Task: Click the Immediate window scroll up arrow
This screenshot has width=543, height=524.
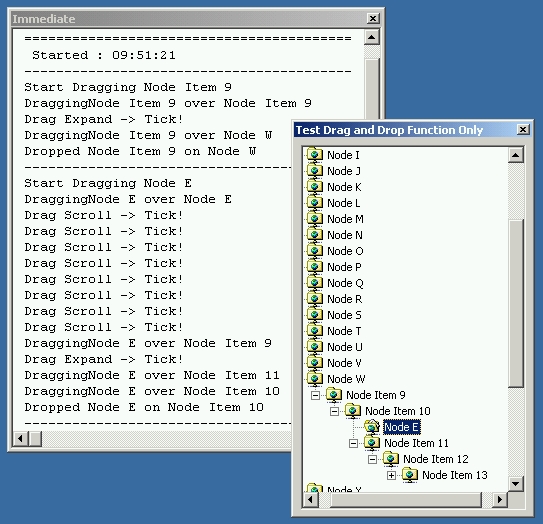Action: coord(372,37)
